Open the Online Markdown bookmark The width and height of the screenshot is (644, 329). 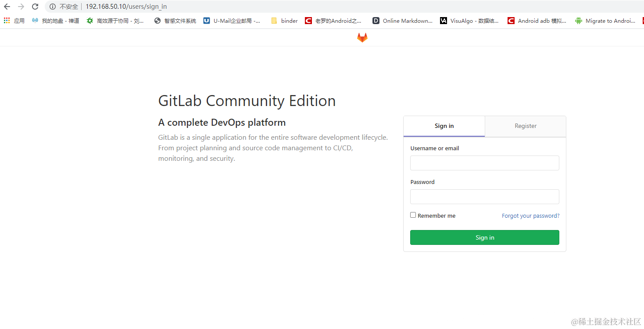pos(403,21)
